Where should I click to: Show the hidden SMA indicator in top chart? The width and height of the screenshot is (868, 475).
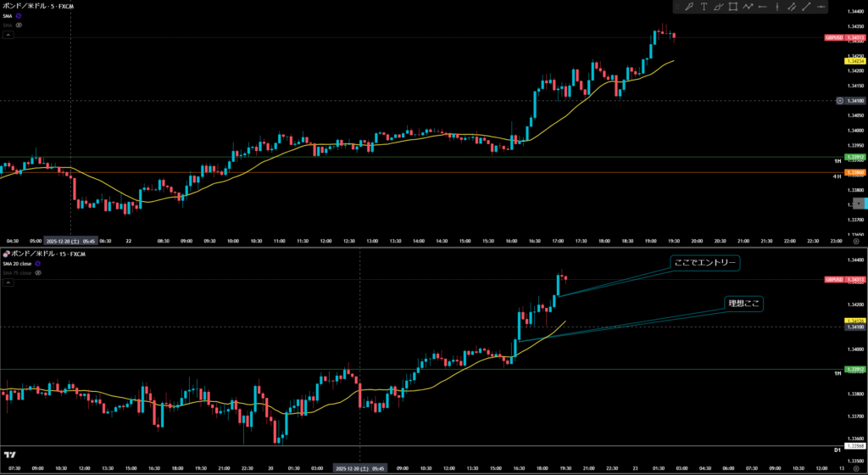point(19,25)
